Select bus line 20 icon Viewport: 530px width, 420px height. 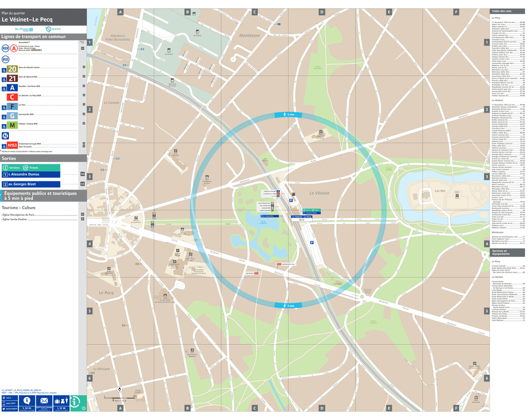point(12,69)
